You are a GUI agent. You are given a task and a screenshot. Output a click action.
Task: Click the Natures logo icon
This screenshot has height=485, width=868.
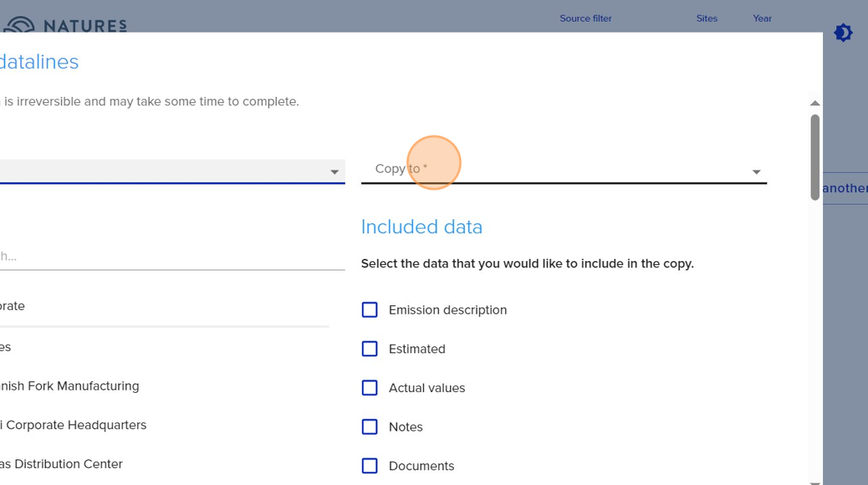[19, 25]
